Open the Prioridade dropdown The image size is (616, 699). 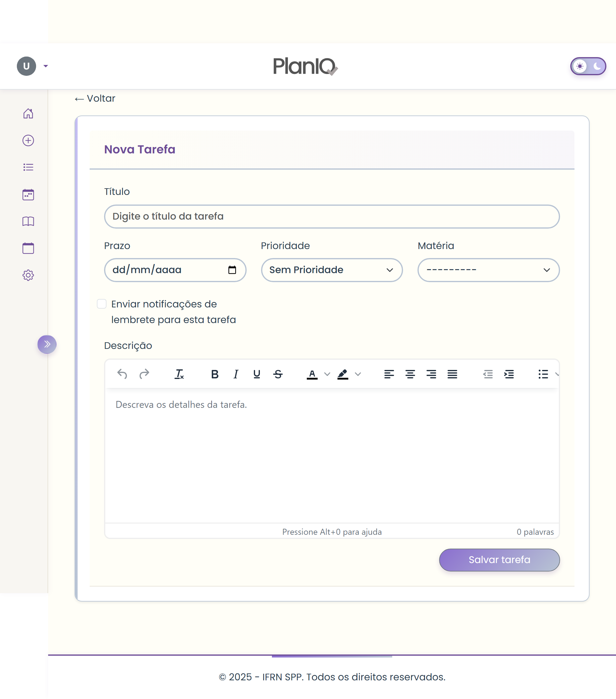click(x=331, y=270)
